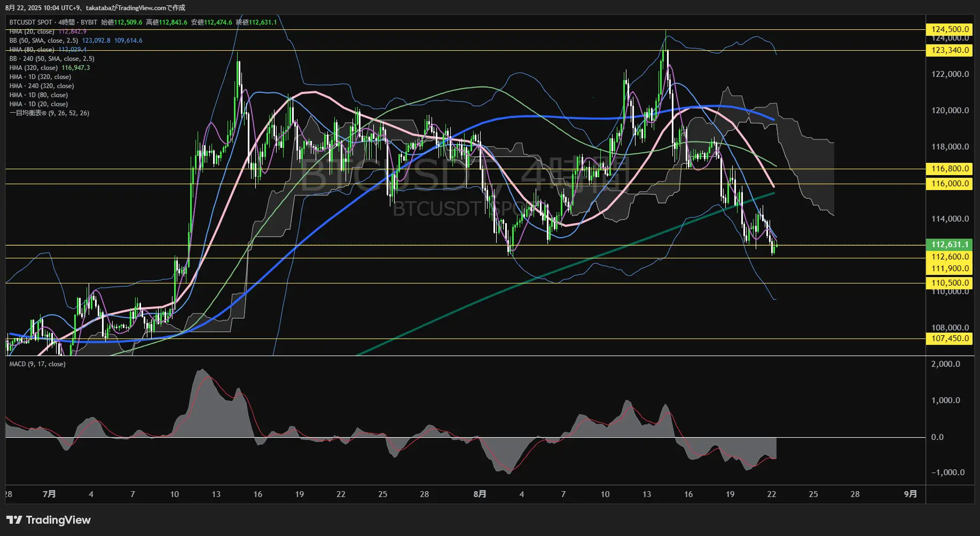
Task: Click the 108,000.0 price axis tick
Action: tap(950, 328)
